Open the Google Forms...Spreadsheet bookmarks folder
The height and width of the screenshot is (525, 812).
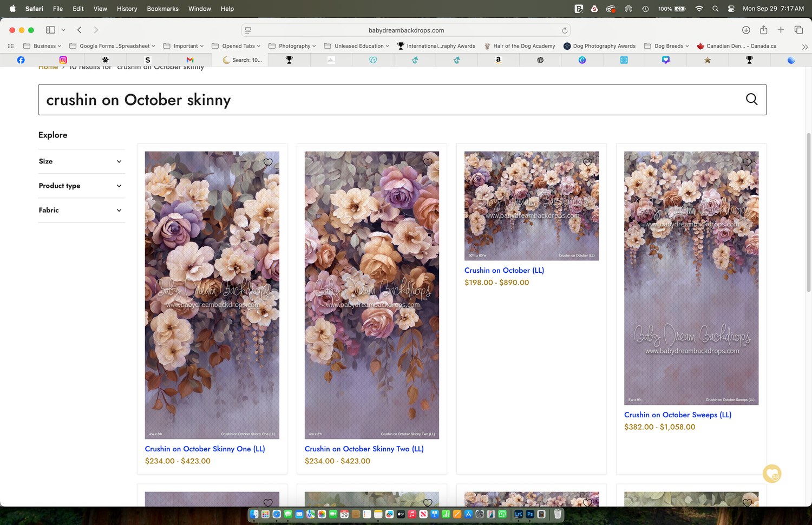point(112,46)
